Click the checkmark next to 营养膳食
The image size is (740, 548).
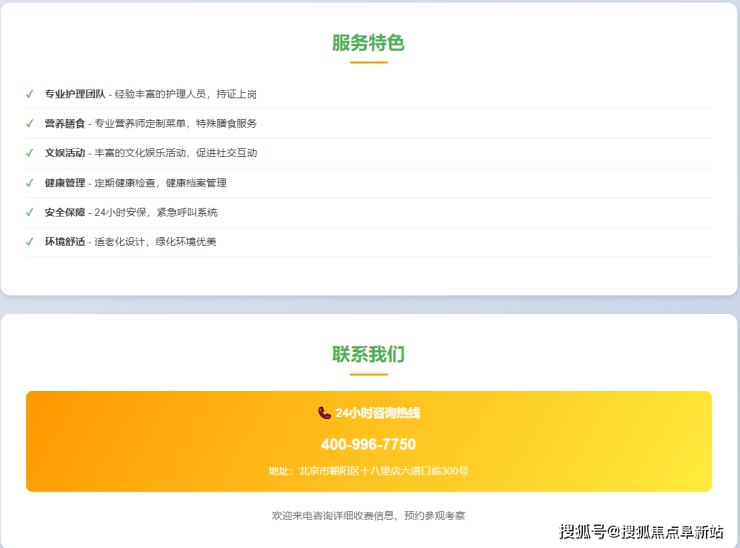[30, 124]
